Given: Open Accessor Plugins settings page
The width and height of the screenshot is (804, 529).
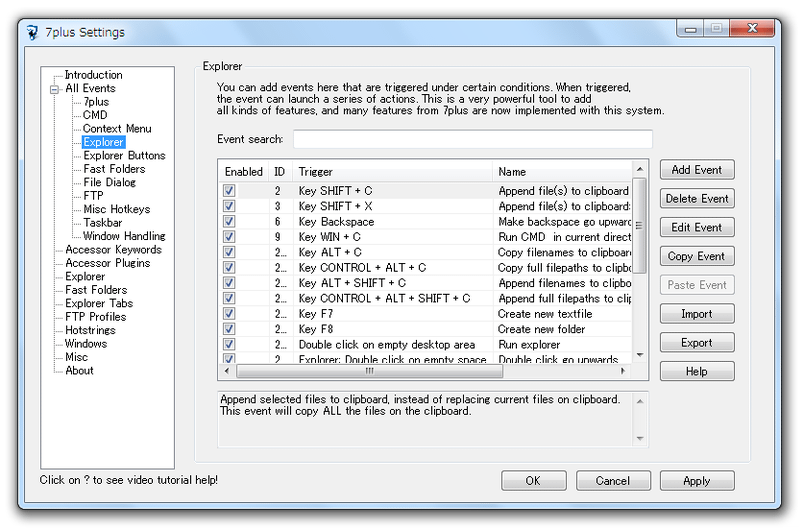Looking at the screenshot, I should (108, 263).
